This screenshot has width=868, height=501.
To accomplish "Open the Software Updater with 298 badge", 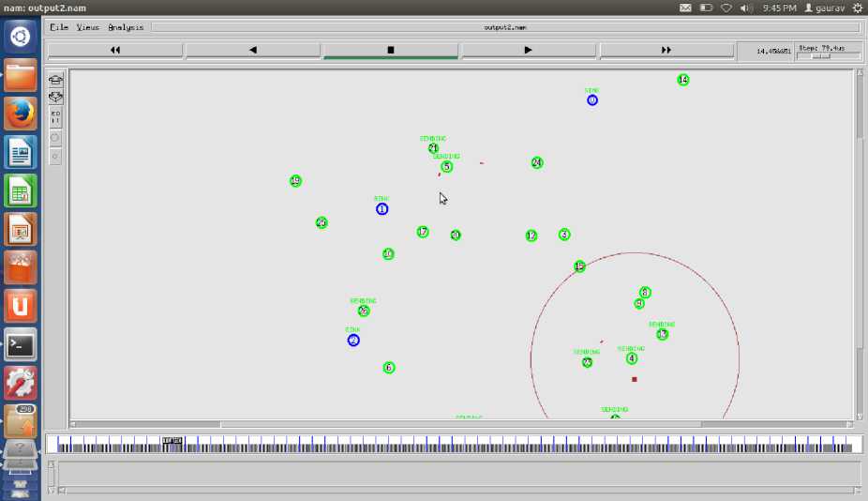I will (x=21, y=421).
